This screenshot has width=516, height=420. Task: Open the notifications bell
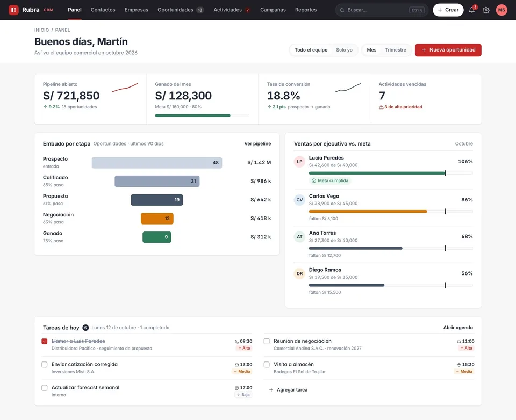click(471, 10)
